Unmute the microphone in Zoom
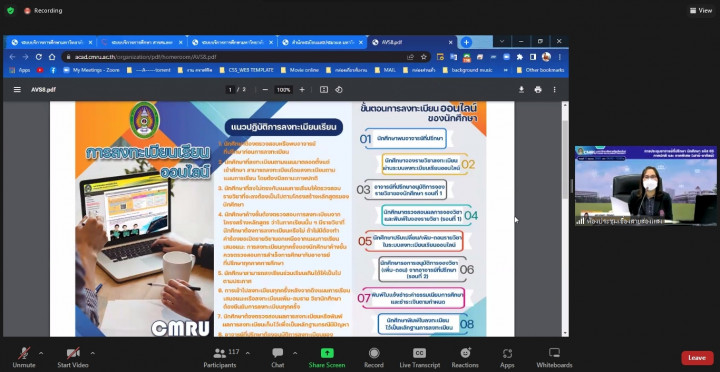720x372 pixels. 24,354
